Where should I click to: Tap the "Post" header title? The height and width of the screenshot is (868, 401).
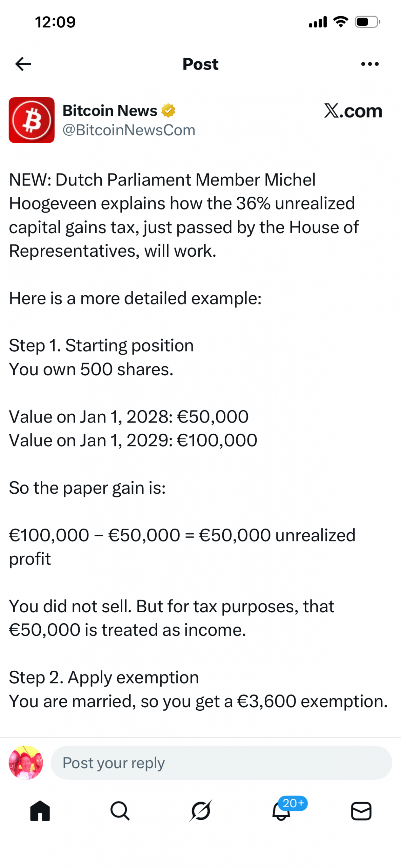[x=200, y=64]
